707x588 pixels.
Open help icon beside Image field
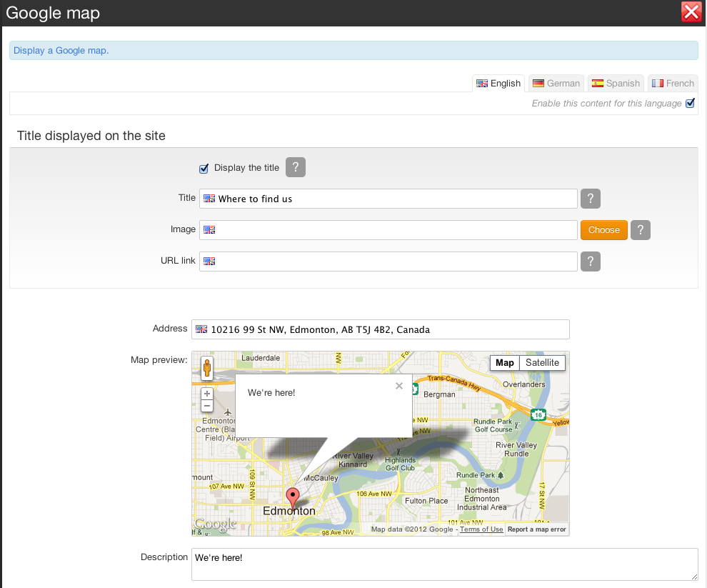[641, 230]
